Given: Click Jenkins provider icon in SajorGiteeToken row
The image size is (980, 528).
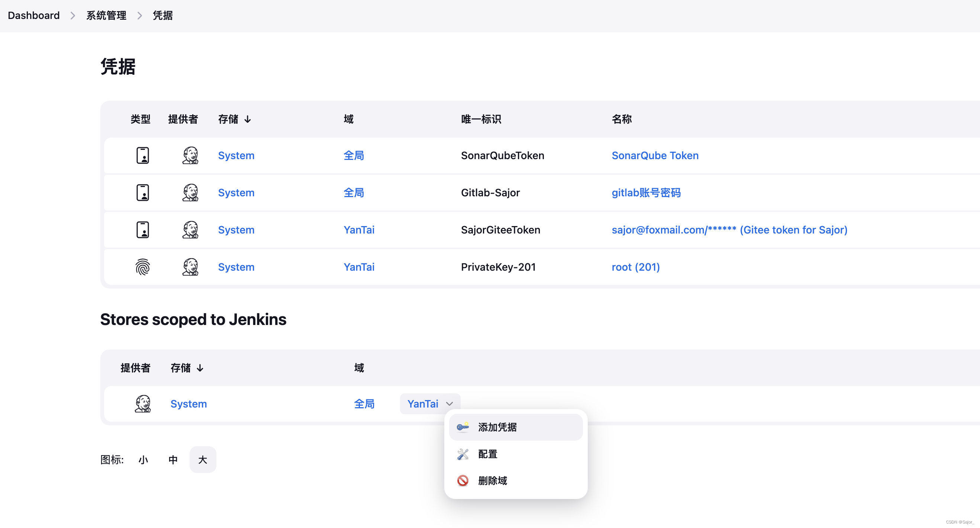Looking at the screenshot, I should coord(190,230).
